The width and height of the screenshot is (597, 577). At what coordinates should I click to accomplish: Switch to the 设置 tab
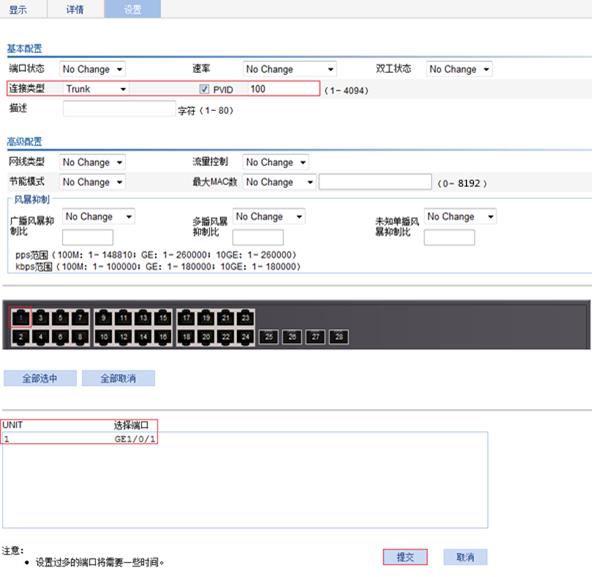click(132, 10)
